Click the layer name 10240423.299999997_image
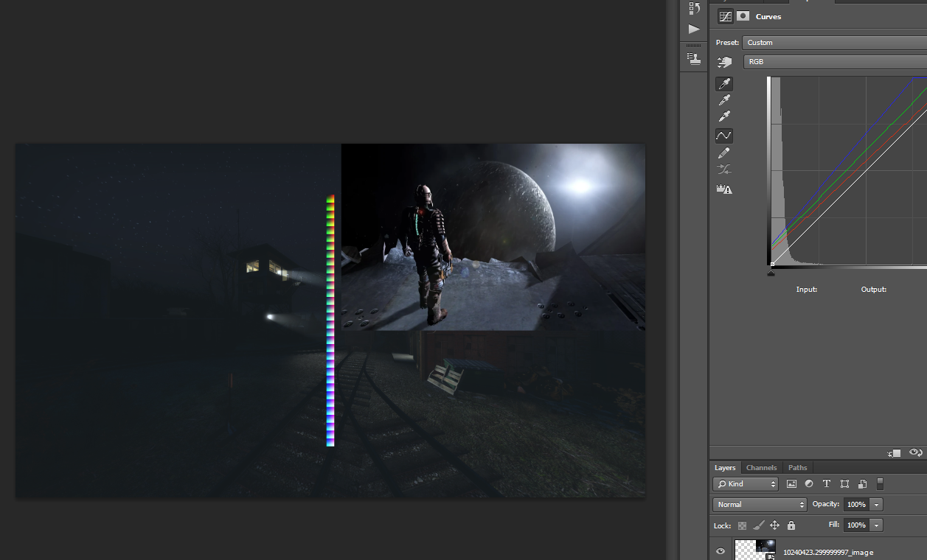 827,552
